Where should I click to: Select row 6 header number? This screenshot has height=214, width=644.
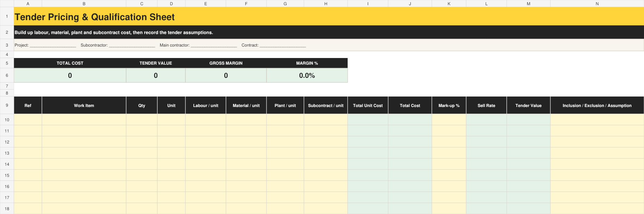tap(7, 75)
